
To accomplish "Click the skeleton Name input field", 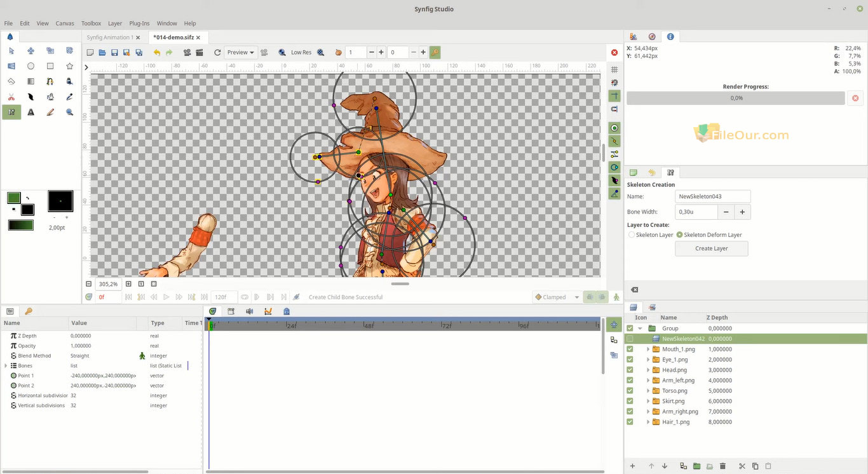I will click(713, 196).
